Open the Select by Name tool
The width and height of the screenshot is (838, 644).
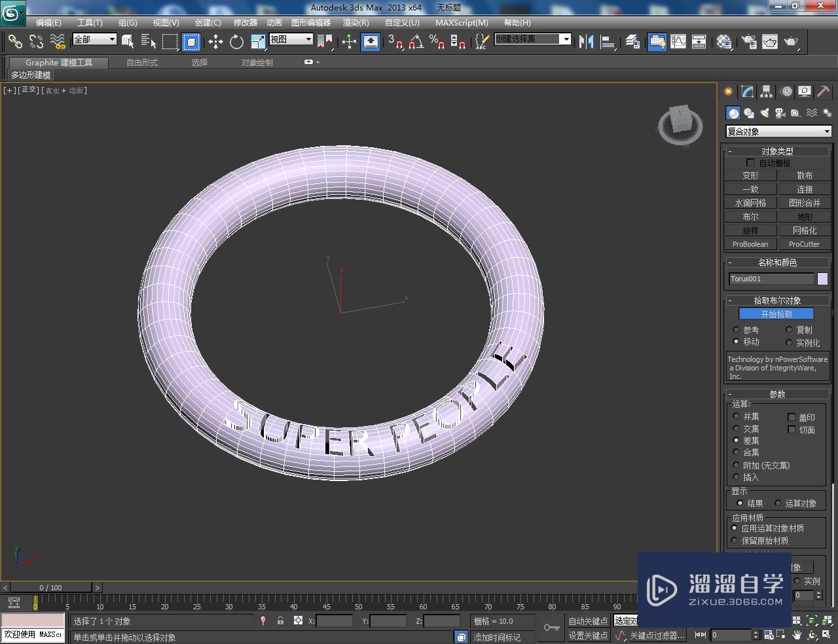(x=149, y=42)
